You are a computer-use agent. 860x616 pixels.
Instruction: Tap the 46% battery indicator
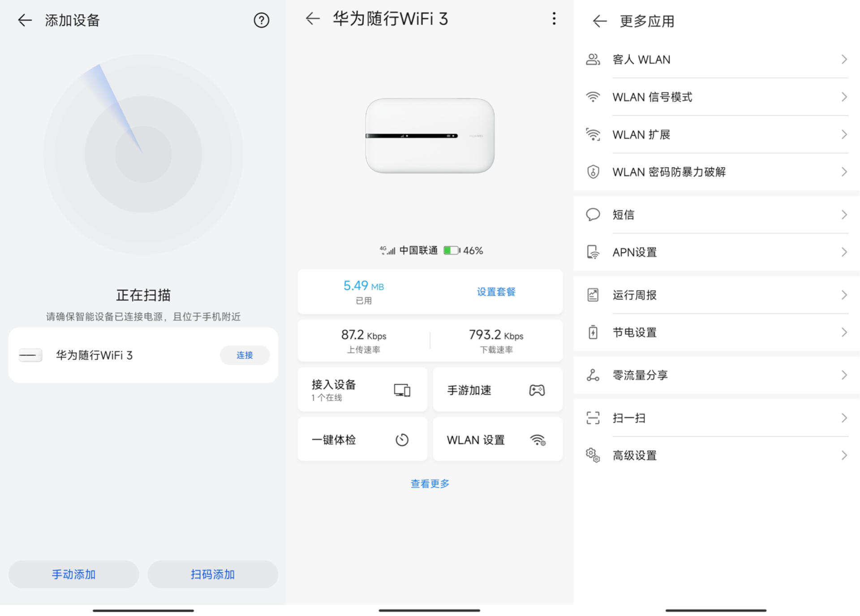464,250
